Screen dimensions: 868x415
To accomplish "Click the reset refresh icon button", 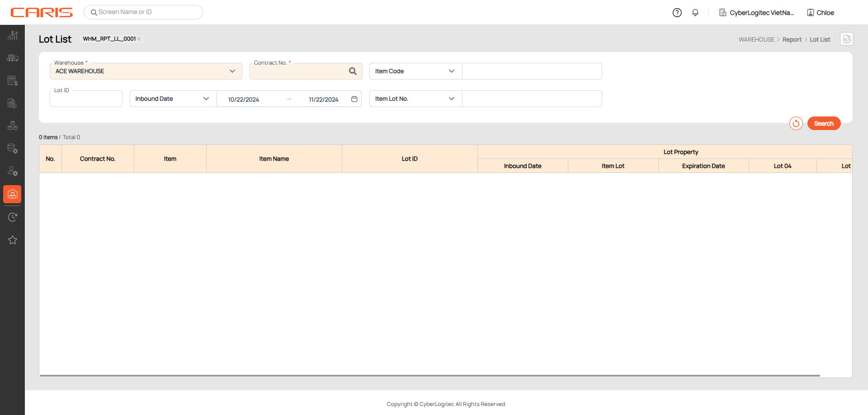I will coord(796,123).
